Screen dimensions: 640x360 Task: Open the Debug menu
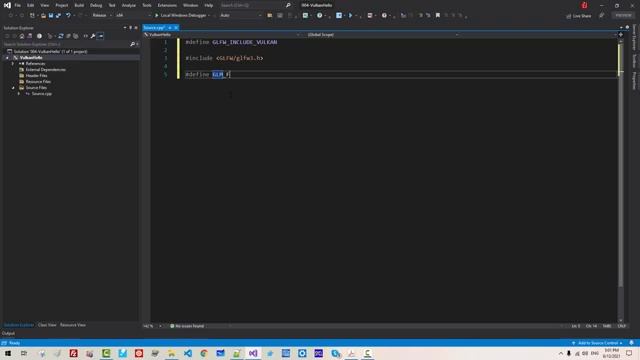pyautogui.click(x=96, y=5)
